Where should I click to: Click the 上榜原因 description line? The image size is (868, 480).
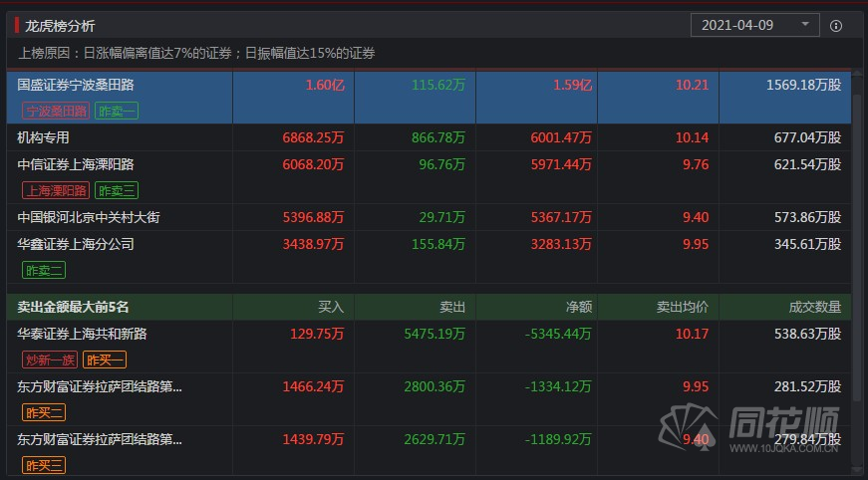197,53
